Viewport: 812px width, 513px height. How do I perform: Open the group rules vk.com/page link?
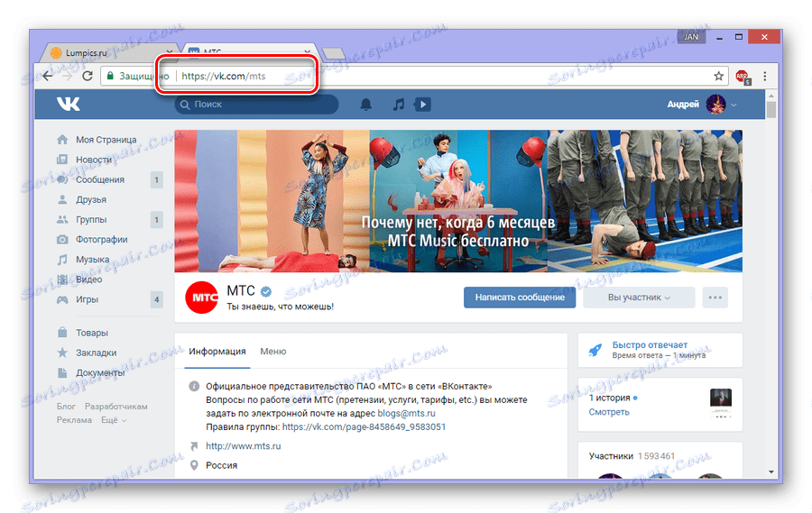coord(364,426)
